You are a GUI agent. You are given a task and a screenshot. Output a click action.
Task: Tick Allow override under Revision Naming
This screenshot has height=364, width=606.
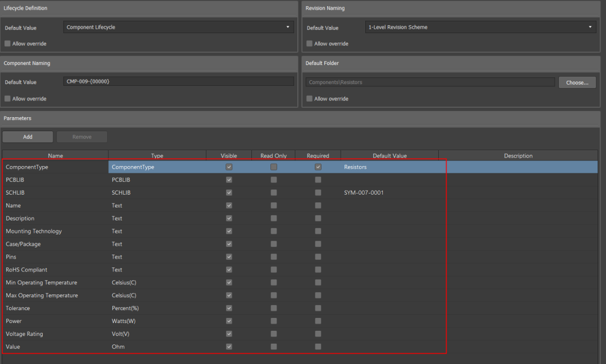310,44
